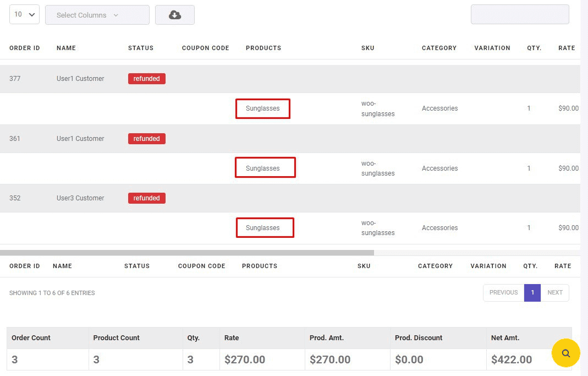Click the refunded status badge on order 377

click(146, 78)
